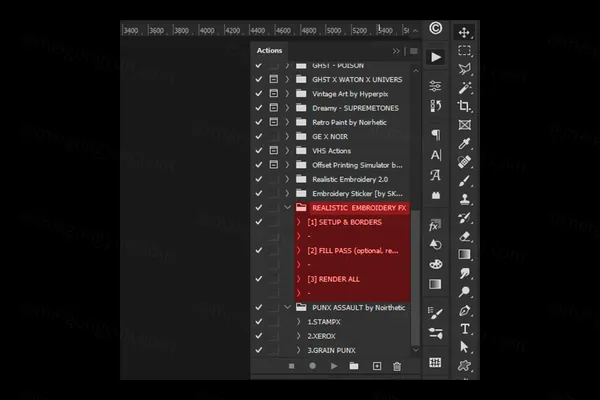The image size is (600, 400).
Task: Click the Delete action trash icon
Action: (x=397, y=367)
